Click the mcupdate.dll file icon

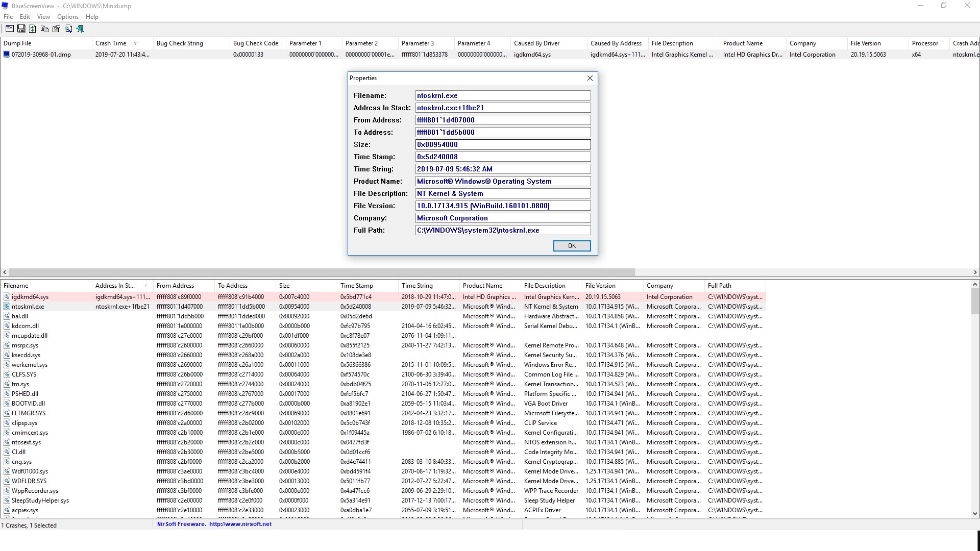click(x=7, y=336)
